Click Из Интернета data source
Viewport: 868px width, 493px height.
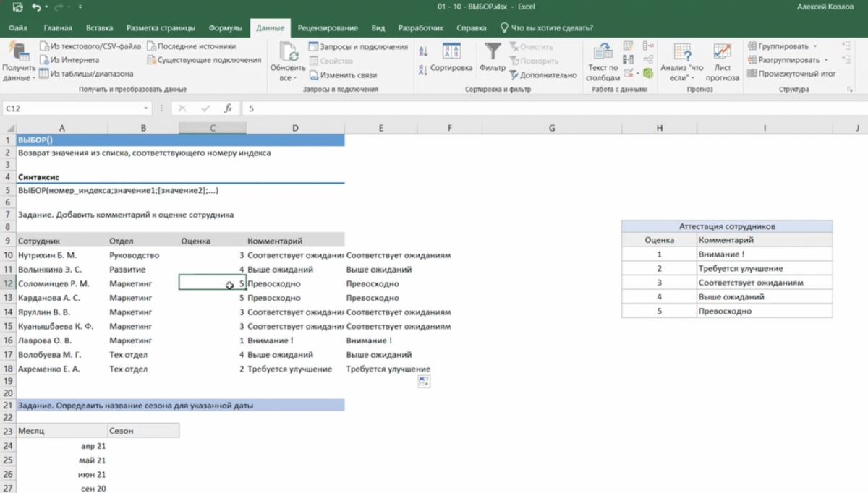(x=69, y=60)
